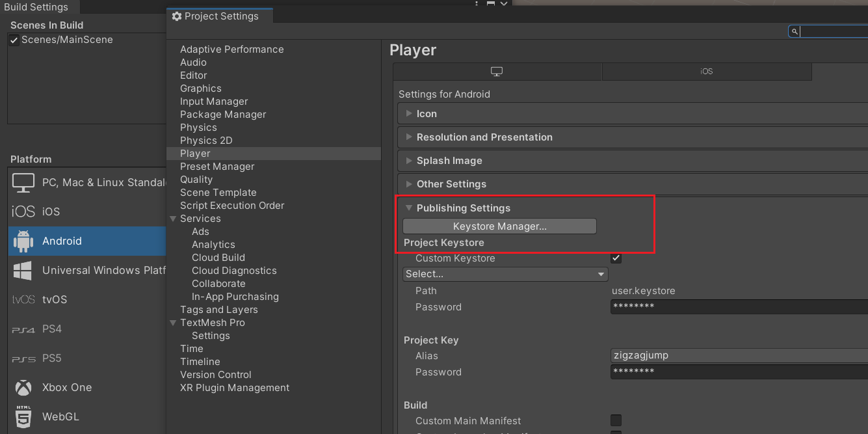The width and height of the screenshot is (868, 434).
Task: Select In-App Purchasing under Services
Action: coord(235,297)
